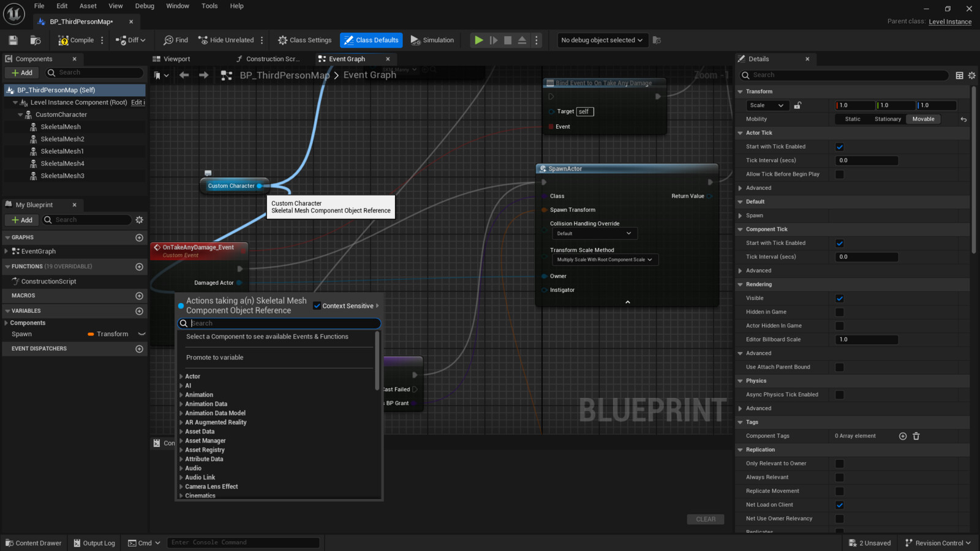Open the graph bookmarks dropdown
The image size is (980, 551).
click(162, 75)
